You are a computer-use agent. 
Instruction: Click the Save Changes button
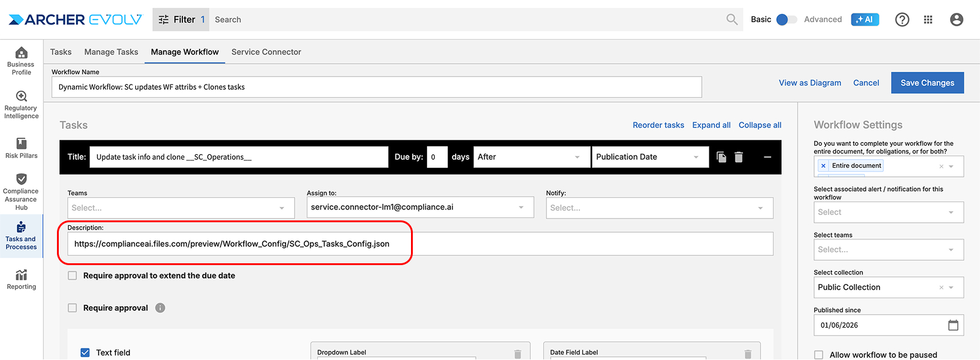pyautogui.click(x=927, y=83)
